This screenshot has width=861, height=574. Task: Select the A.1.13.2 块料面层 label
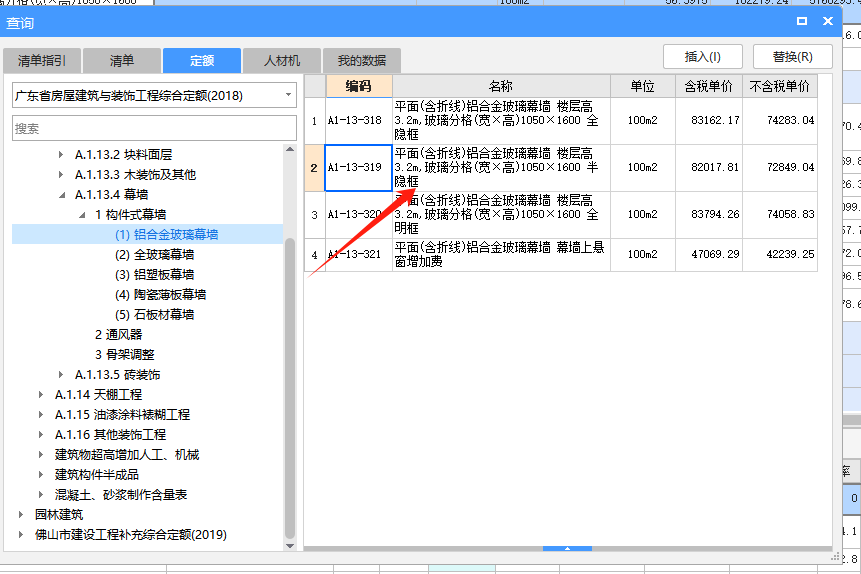click(x=124, y=155)
